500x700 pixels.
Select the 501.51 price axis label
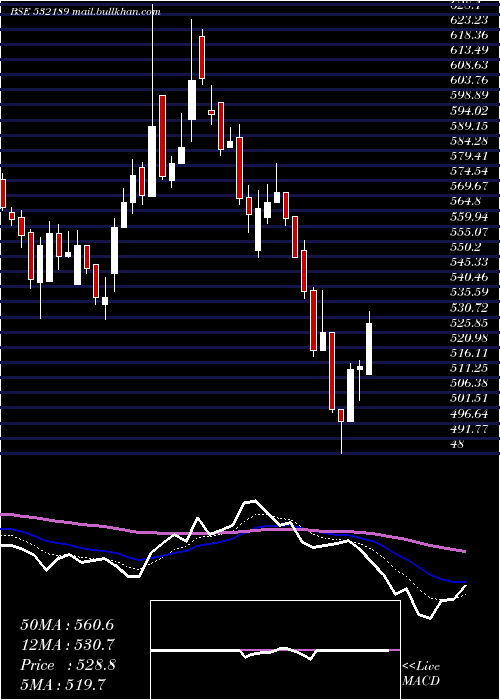click(x=469, y=399)
